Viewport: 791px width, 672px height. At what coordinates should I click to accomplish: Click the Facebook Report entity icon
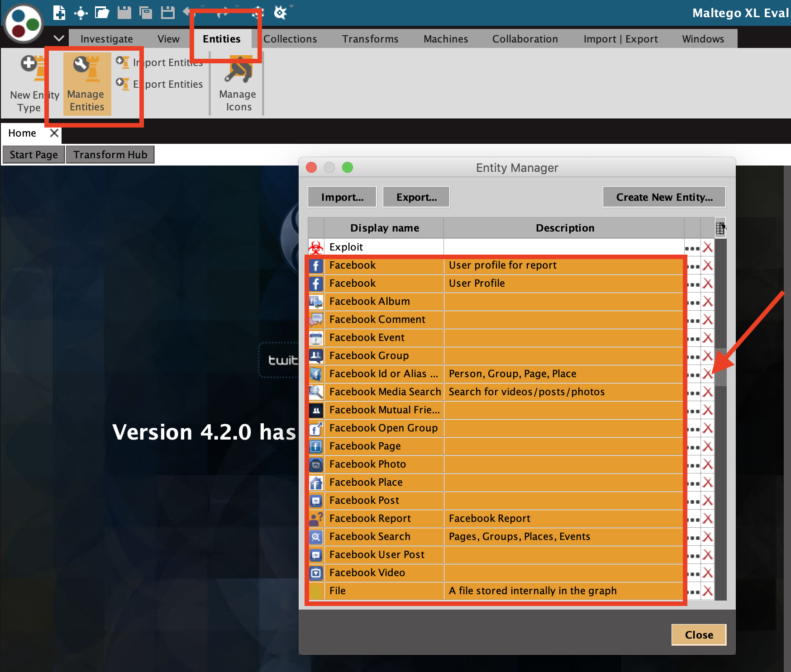[316, 519]
